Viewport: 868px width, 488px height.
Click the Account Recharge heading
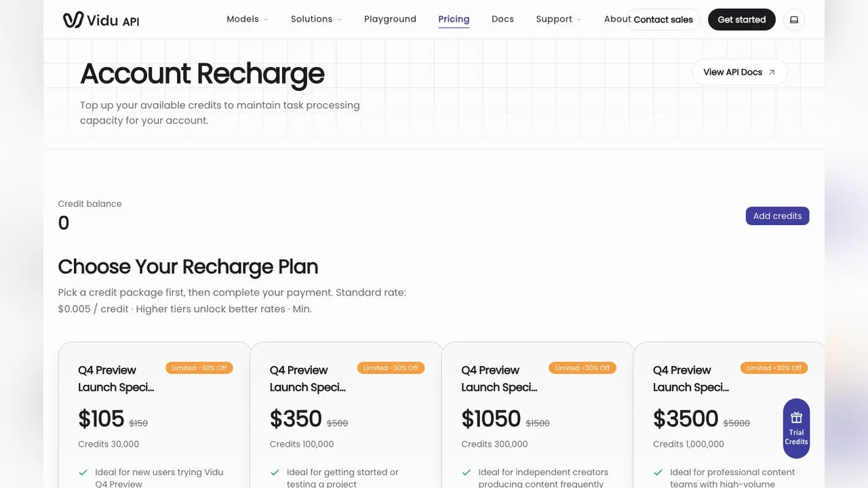[202, 74]
